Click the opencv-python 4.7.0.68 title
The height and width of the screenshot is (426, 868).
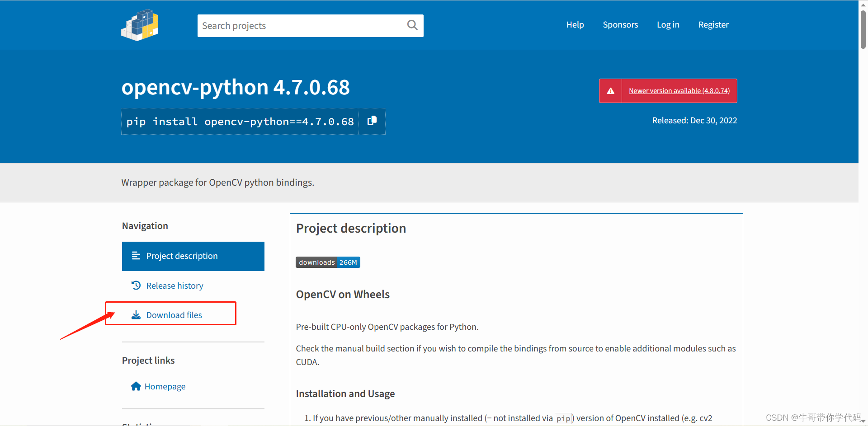236,87
